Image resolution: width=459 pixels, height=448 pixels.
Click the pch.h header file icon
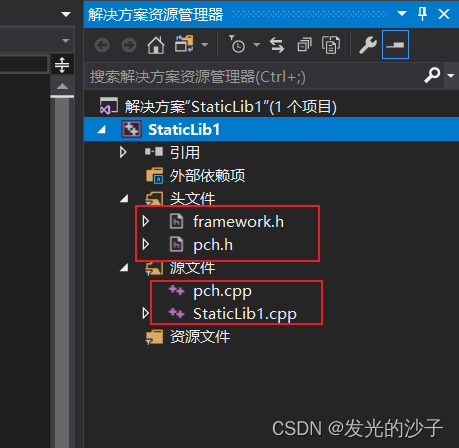click(x=177, y=244)
